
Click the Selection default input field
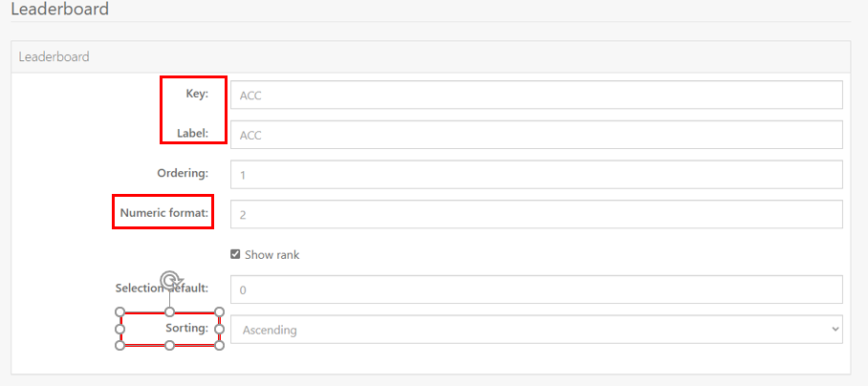tap(536, 289)
